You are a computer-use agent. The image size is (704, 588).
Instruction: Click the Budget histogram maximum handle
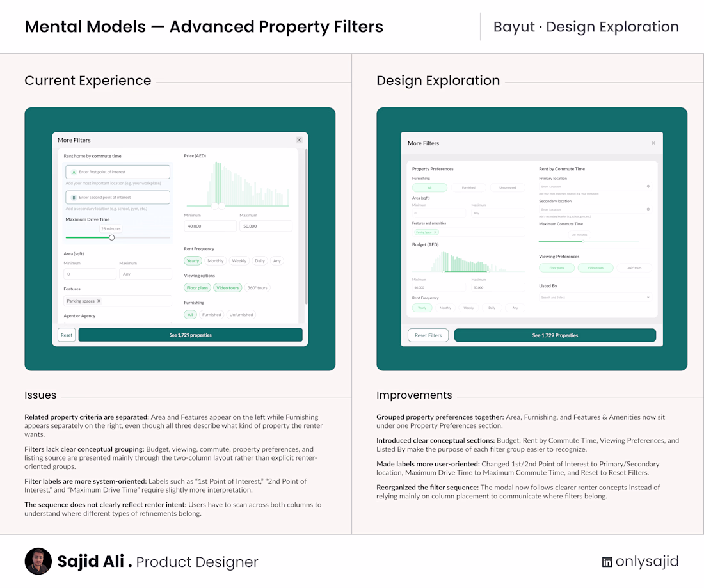pyautogui.click(x=488, y=271)
